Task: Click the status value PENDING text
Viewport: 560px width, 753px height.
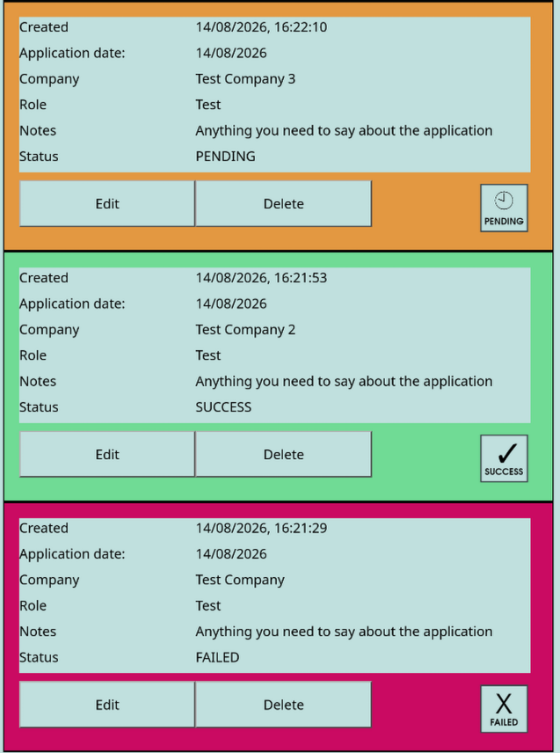Action: click(226, 157)
